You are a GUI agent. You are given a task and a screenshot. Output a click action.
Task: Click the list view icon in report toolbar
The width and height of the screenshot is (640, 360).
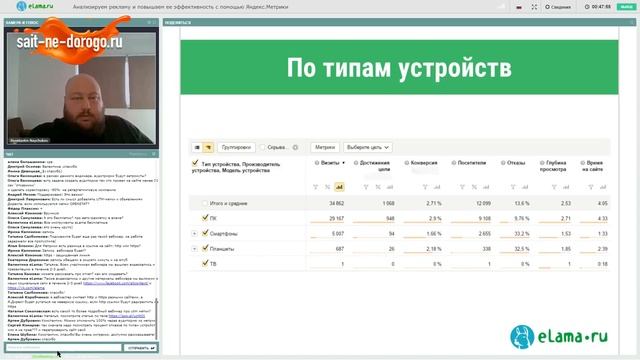click(x=197, y=147)
